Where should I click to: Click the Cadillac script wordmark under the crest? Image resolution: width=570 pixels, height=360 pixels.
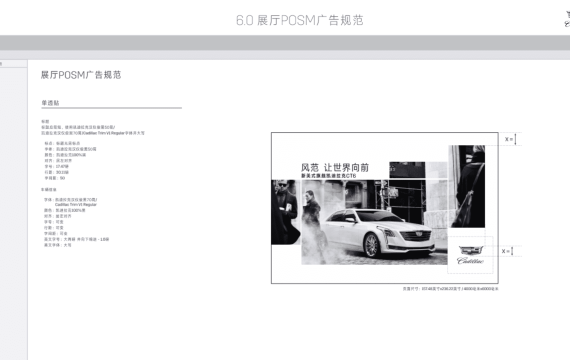[470, 260]
